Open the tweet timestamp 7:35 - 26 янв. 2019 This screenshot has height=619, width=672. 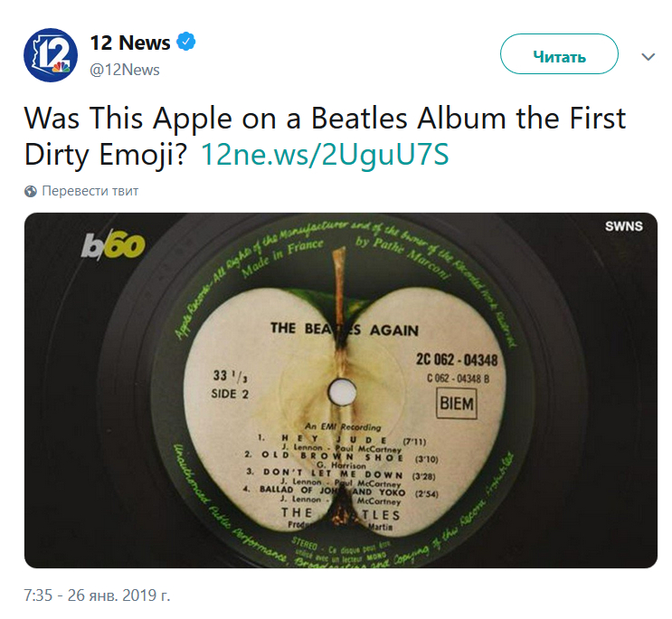pos(97,595)
